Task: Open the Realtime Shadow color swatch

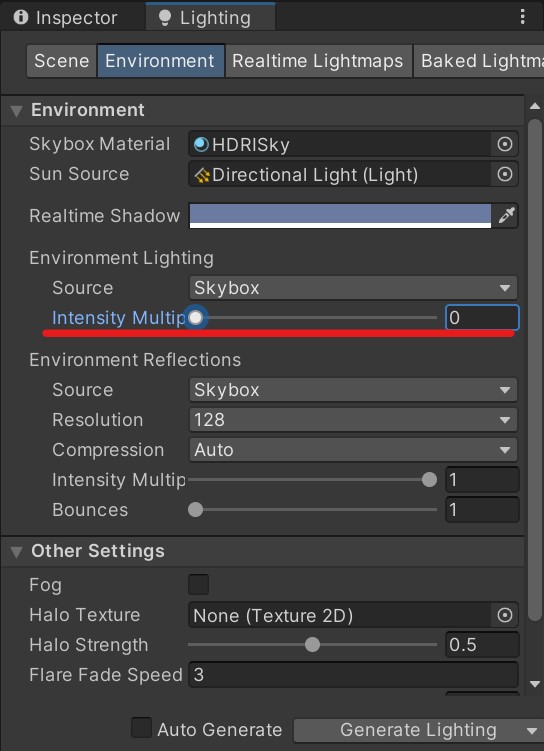Action: tap(340, 216)
